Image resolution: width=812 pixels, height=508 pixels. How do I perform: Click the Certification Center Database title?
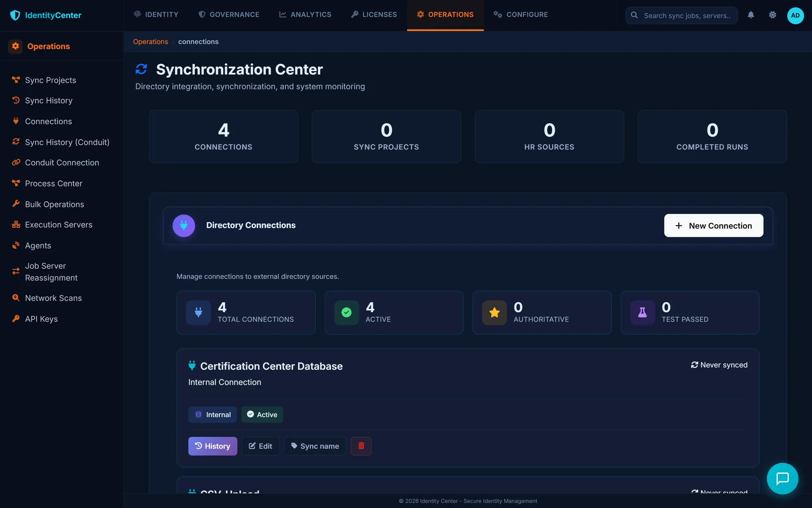(x=271, y=366)
